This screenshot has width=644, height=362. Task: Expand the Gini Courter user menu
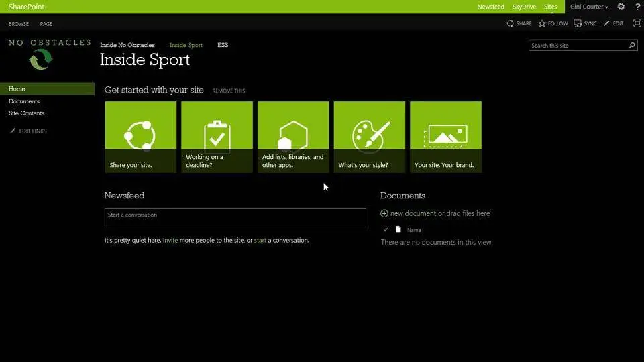[x=589, y=7]
